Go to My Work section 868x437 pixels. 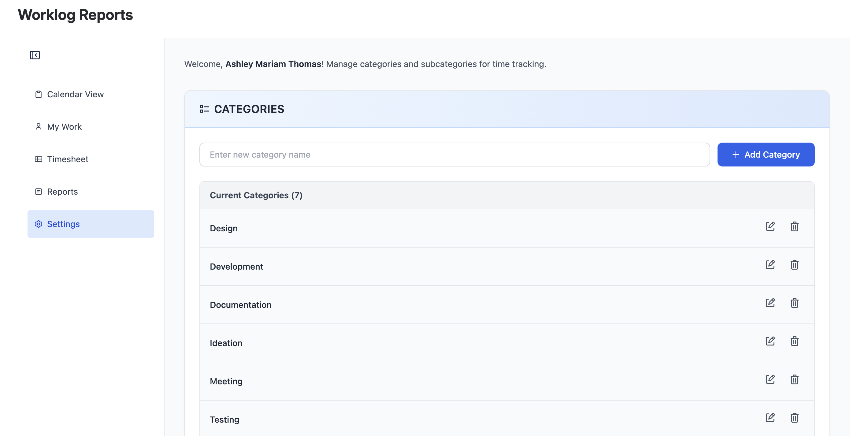(x=64, y=127)
